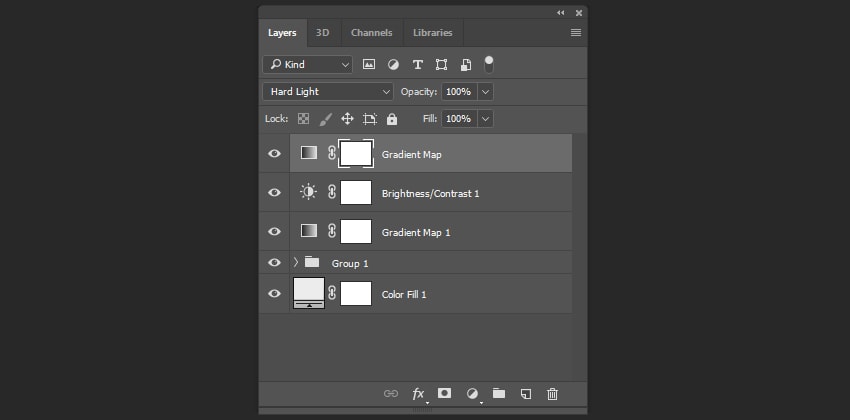Click Fill 100% value field
Image resolution: width=850 pixels, height=420 pixels.
[459, 118]
